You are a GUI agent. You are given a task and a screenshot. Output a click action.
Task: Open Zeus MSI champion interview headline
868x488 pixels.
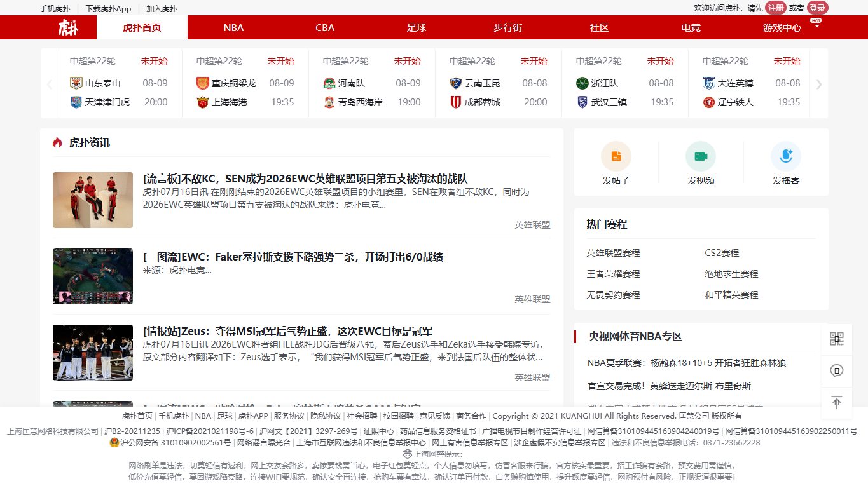click(287, 331)
